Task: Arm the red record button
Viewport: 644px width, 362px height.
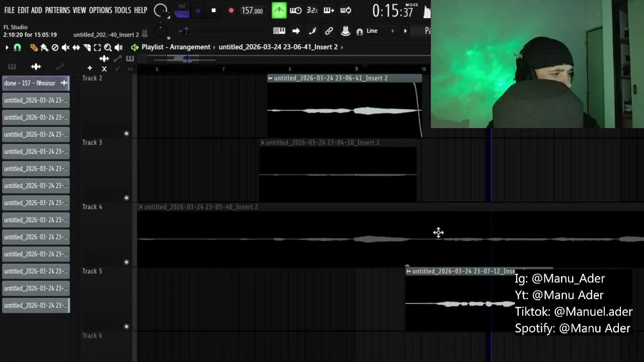Action: [231, 11]
